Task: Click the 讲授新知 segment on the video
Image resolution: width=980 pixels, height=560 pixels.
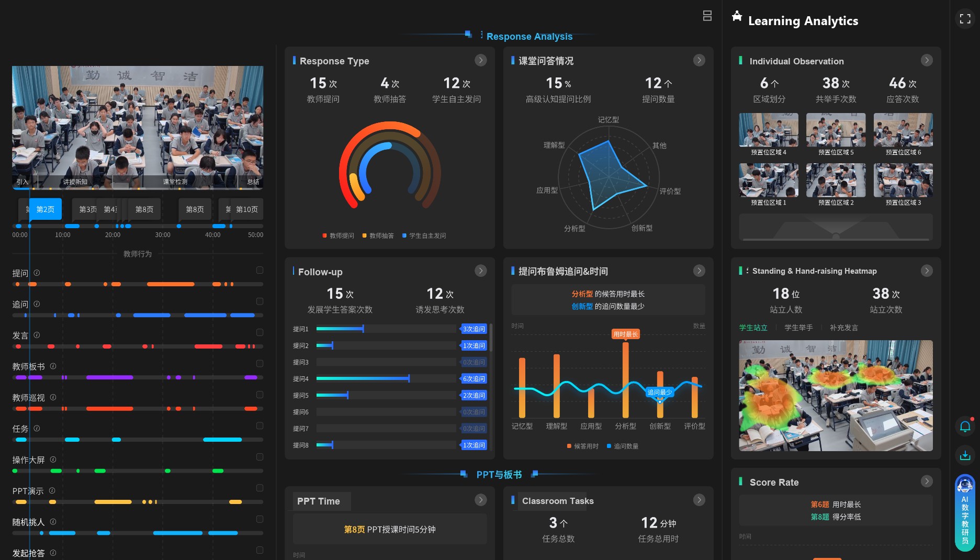Action: pos(75,182)
